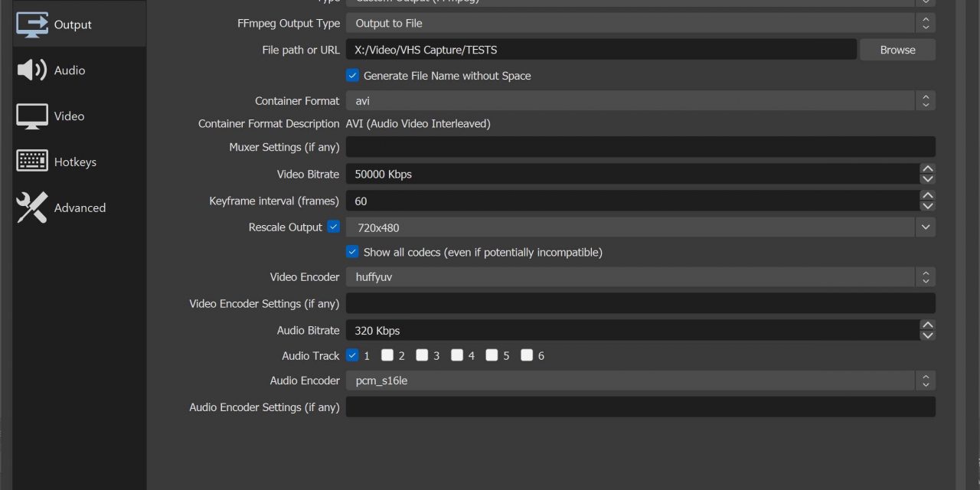
Task: Click the Browse button
Action: click(897, 50)
